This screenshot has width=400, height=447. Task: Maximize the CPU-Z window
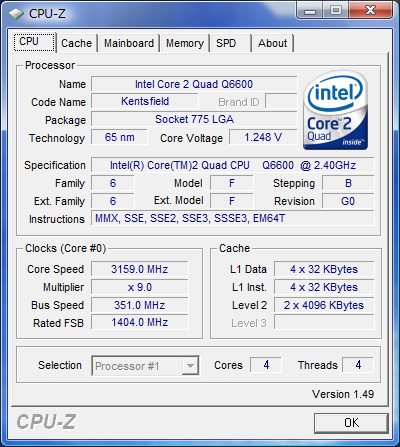(336, 11)
